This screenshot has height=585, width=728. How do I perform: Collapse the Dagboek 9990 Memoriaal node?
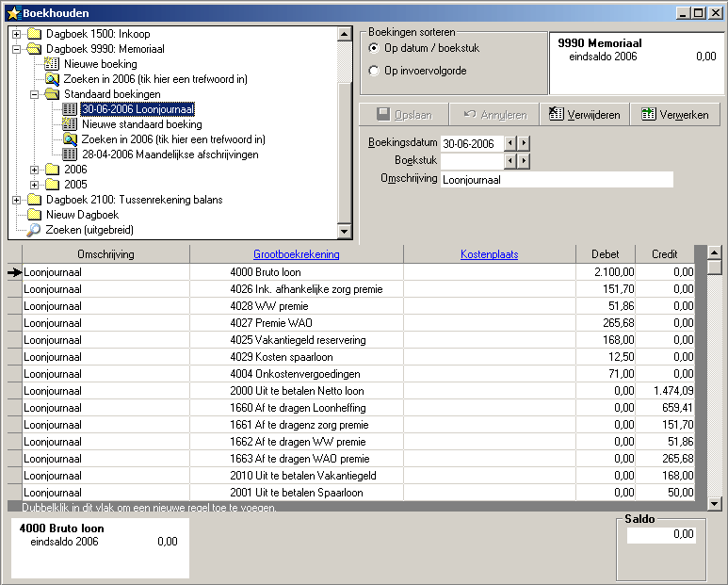[16, 49]
